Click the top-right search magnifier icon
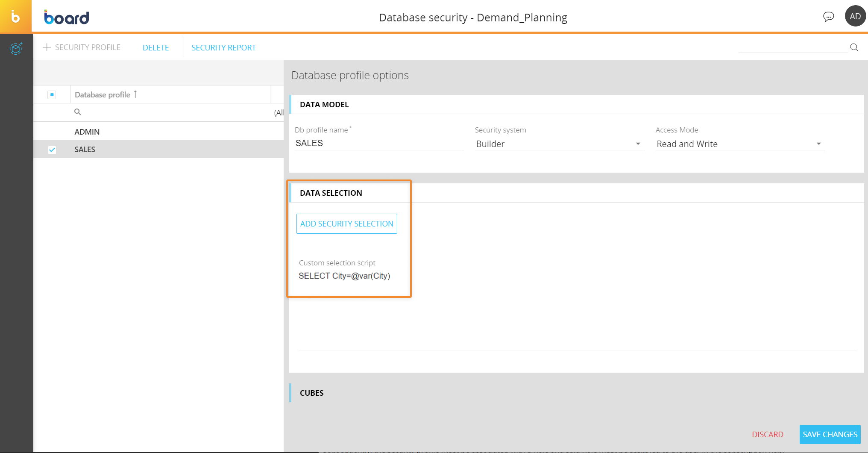This screenshot has width=868, height=453. (x=854, y=47)
